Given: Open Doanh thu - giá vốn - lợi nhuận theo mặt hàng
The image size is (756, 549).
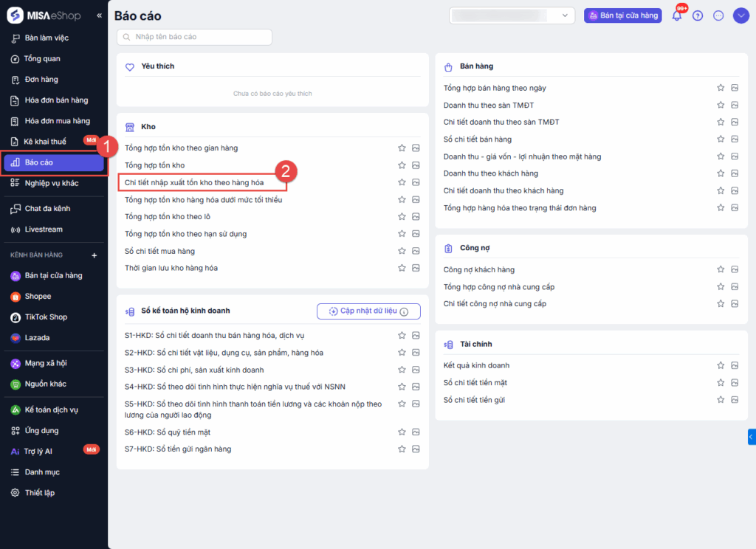Looking at the screenshot, I should tap(522, 156).
